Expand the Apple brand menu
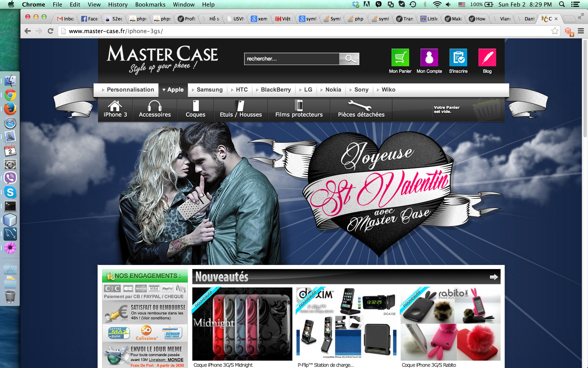The width and height of the screenshot is (588, 368). pyautogui.click(x=173, y=90)
